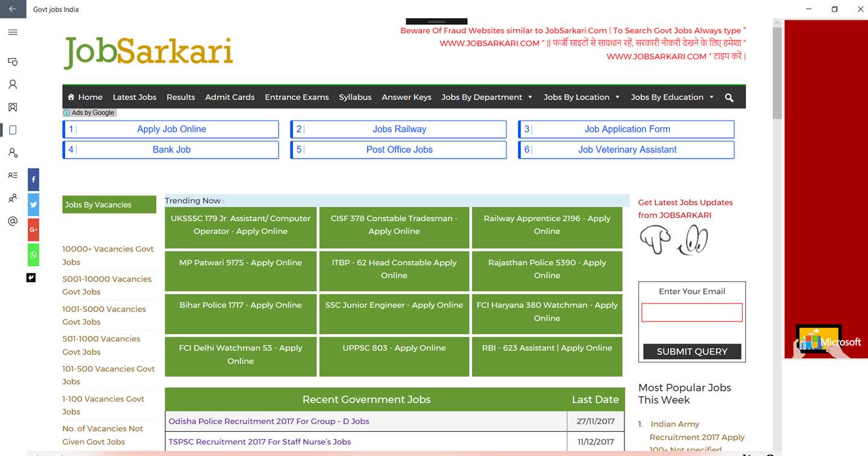The height and width of the screenshot is (456, 868).
Task: Open the Indian Army Recruitment 2017 popular job
Action: [697, 437]
